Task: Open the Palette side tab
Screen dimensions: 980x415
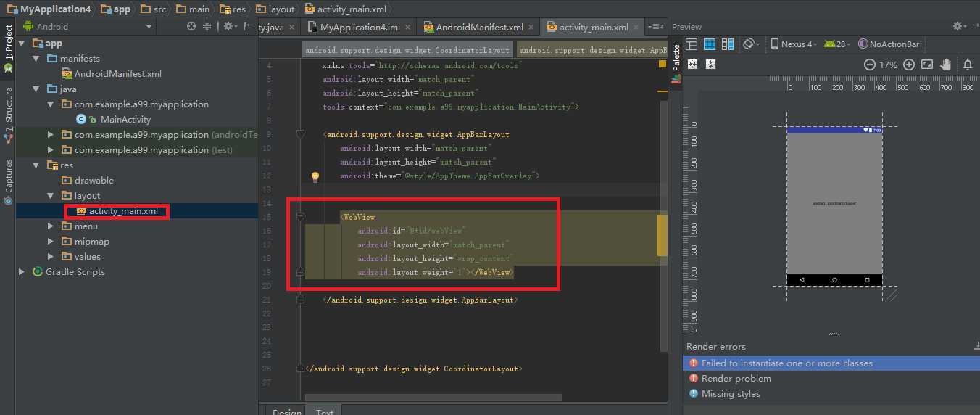Action: point(676,63)
